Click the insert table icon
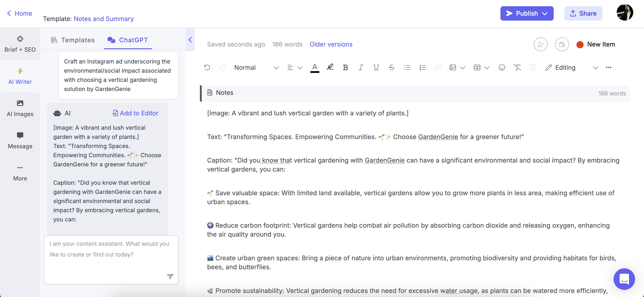This screenshot has height=297, width=644. (477, 67)
